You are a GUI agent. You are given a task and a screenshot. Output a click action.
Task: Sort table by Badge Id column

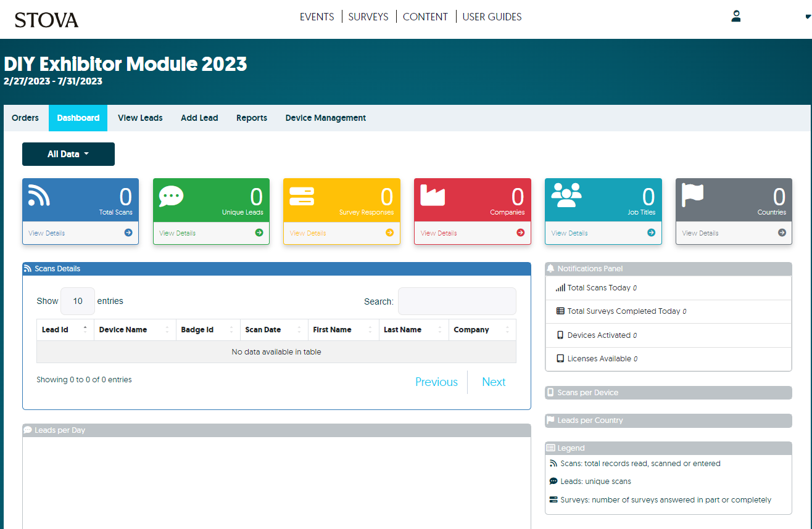coord(208,330)
